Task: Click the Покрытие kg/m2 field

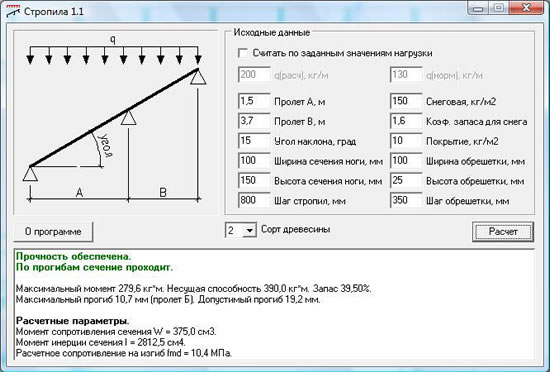Action: (x=406, y=141)
